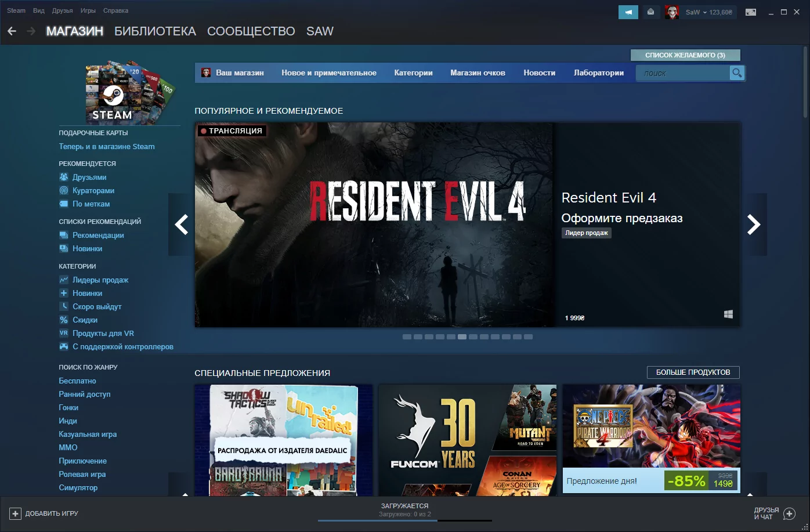Viewport: 810px width, 532px height.
Task: Switch to the СООБЩЕСТВО tab
Action: click(x=251, y=31)
